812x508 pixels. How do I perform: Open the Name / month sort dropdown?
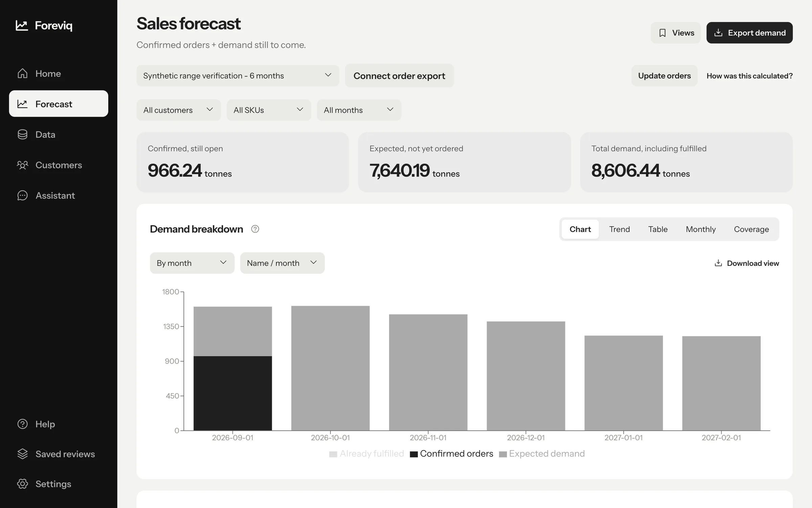283,263
